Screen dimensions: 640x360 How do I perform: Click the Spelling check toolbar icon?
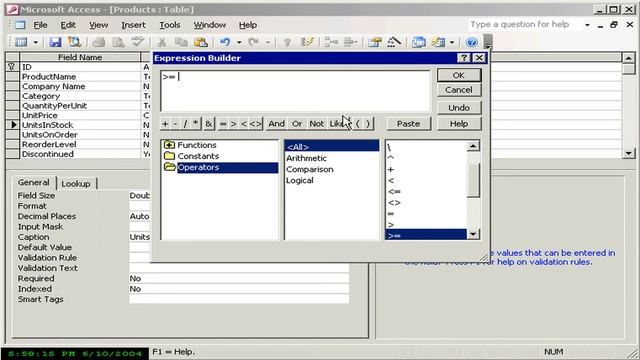[x=138, y=42]
